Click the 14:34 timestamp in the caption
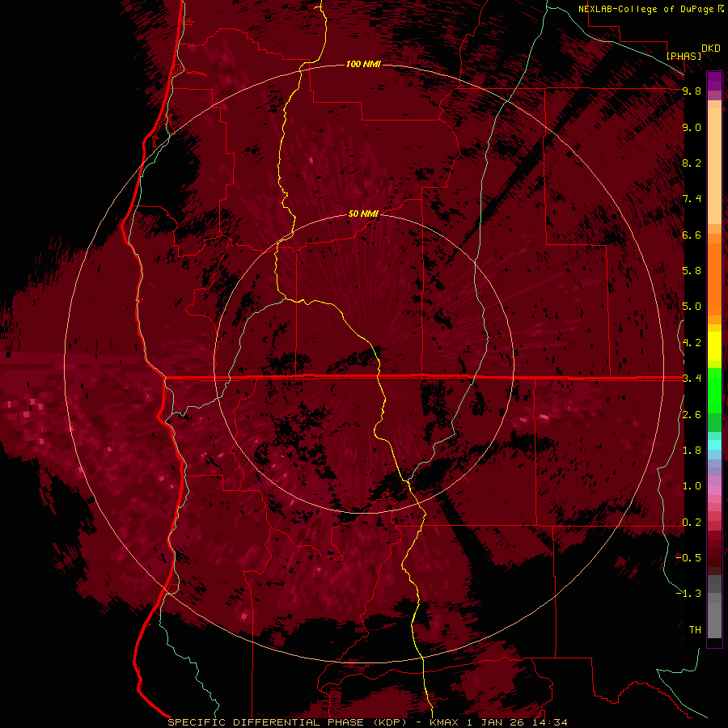 pos(551,722)
